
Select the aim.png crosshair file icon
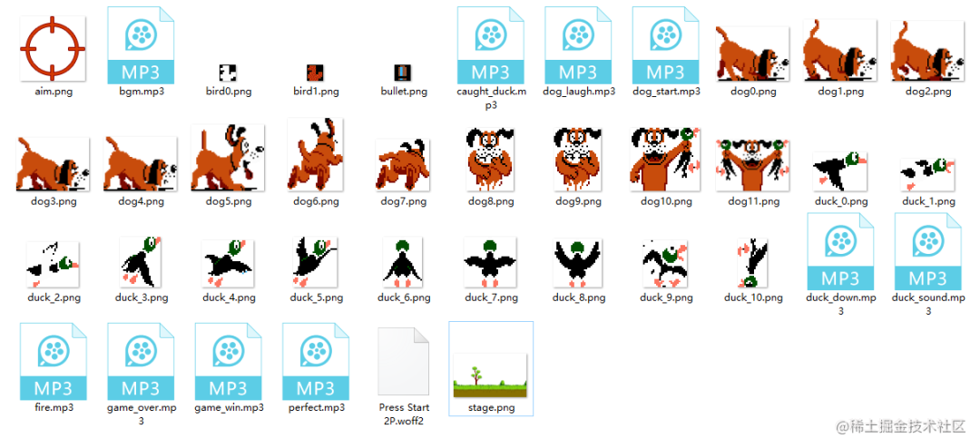[54, 49]
